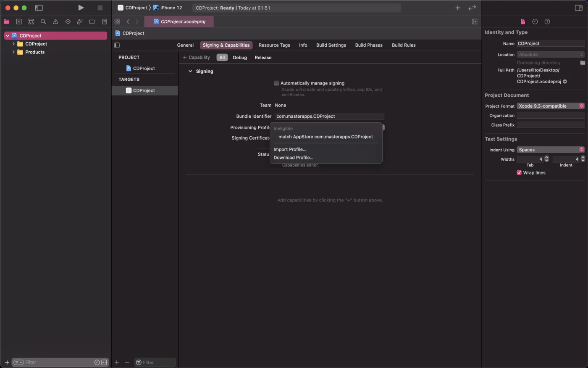The image size is (588, 368).
Task: Click the Stop button in toolbar
Action: tap(100, 8)
